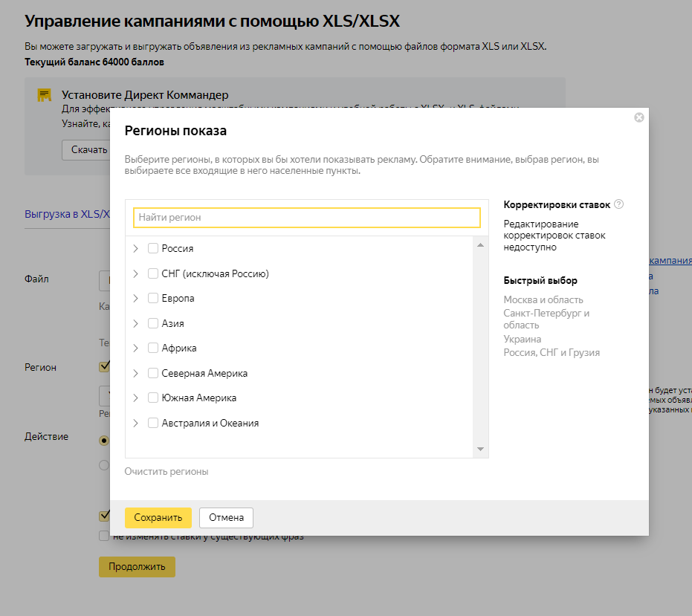
Task: Pick Украина in Быстрый выбор
Action: point(523,339)
